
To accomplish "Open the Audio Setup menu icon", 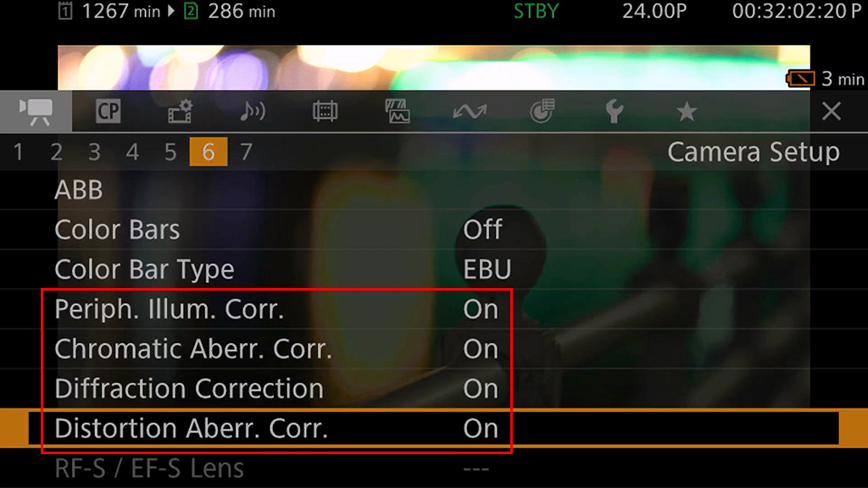I will (x=253, y=112).
